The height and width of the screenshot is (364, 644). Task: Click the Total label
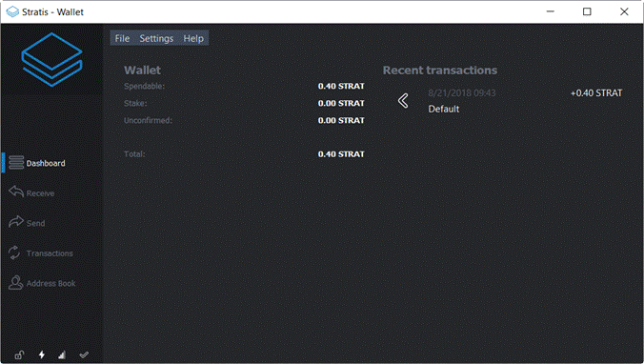[x=134, y=154]
